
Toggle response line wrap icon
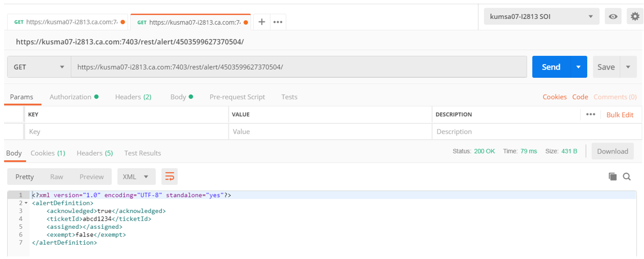pos(169,177)
